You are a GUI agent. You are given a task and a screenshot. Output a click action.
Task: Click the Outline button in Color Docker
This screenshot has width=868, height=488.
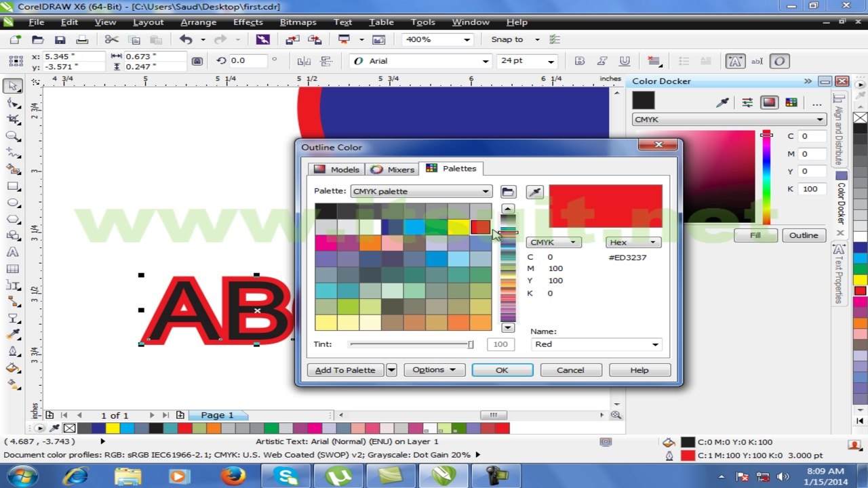tap(804, 235)
